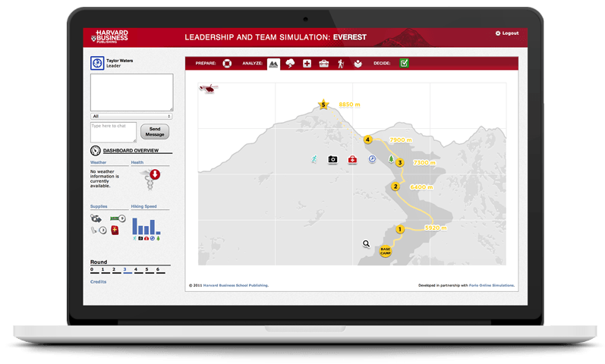Click the Camp 3 marker
This screenshot has height=364, width=605.
pos(400,163)
